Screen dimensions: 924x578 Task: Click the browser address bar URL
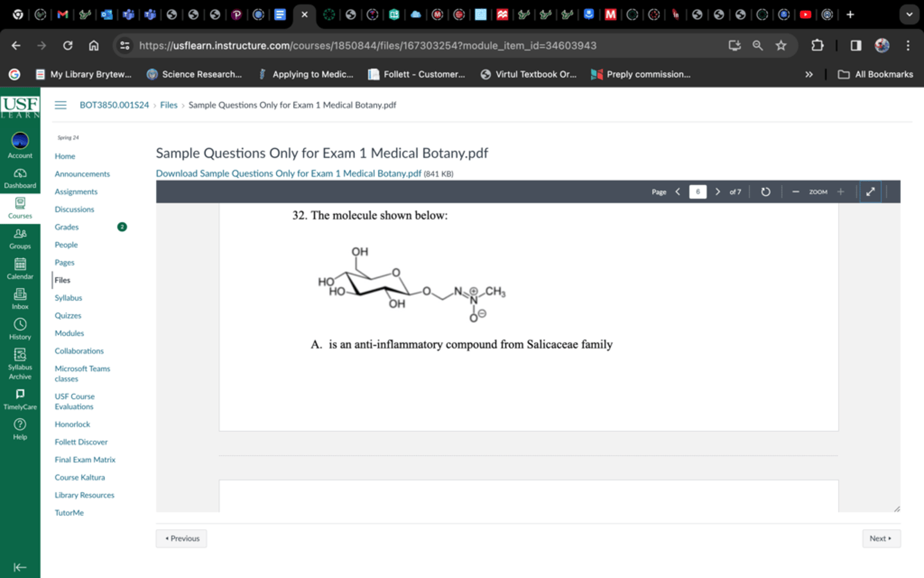(x=368, y=46)
